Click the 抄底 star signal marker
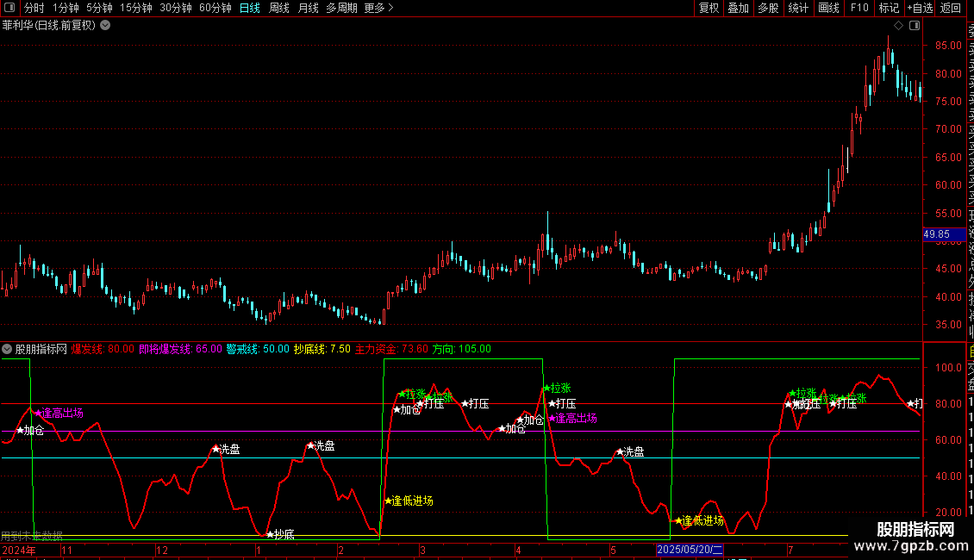974x560 pixels. (x=280, y=534)
